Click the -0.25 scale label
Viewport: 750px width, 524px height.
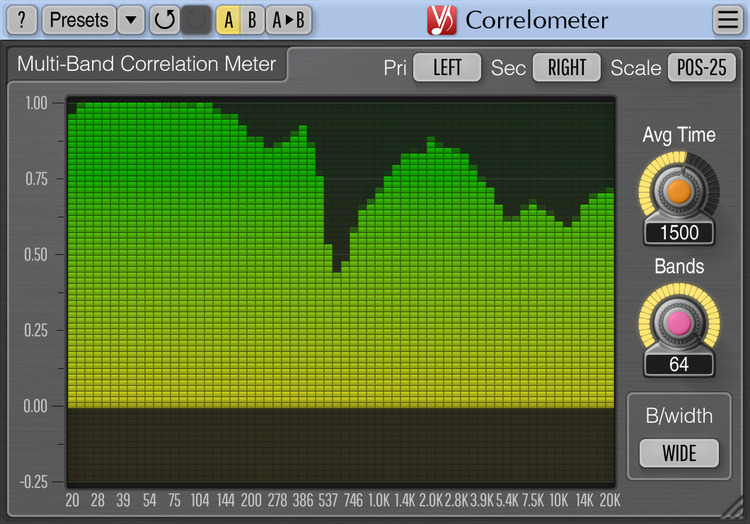[34, 482]
